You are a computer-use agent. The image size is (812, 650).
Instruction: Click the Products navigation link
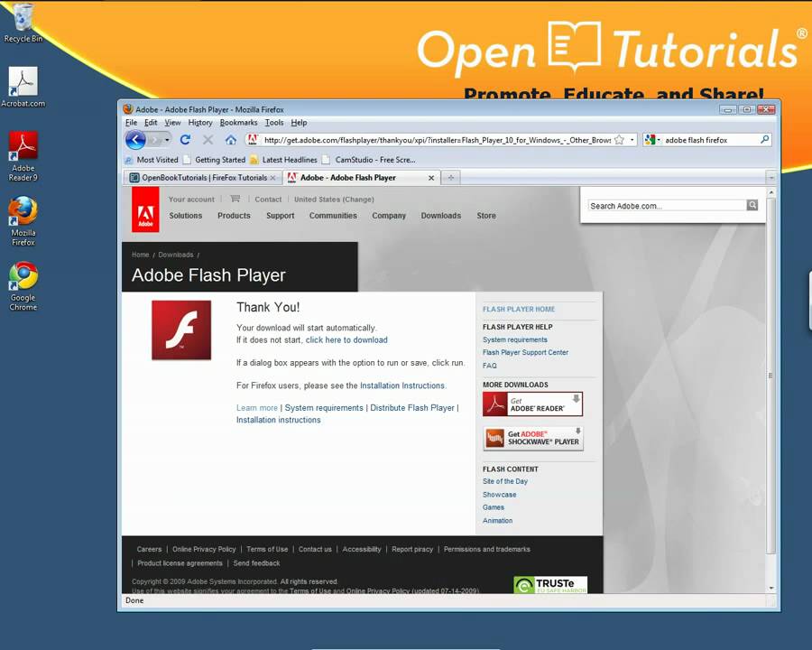point(234,216)
